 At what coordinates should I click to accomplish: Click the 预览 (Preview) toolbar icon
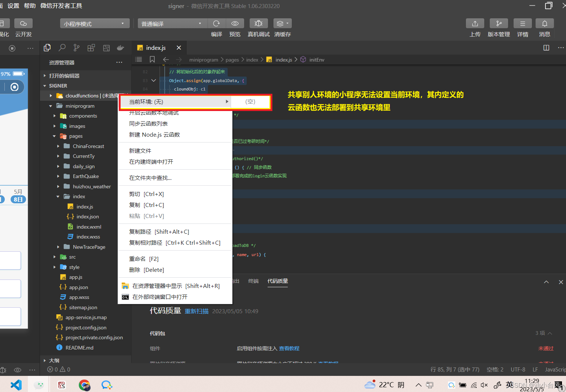(x=235, y=23)
